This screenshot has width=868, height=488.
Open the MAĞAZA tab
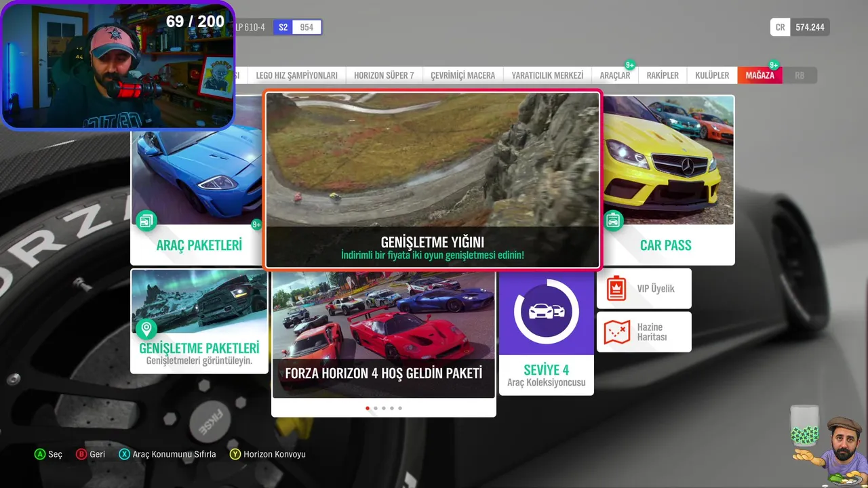[x=759, y=75]
